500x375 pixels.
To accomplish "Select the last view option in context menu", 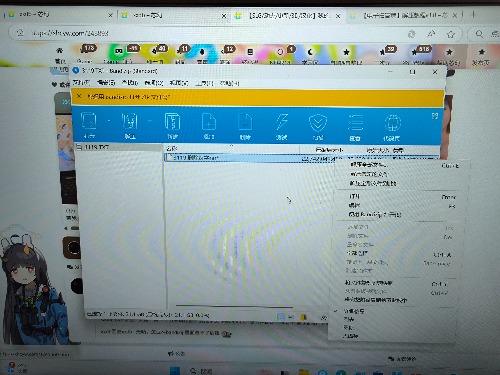I will click(x=351, y=336).
